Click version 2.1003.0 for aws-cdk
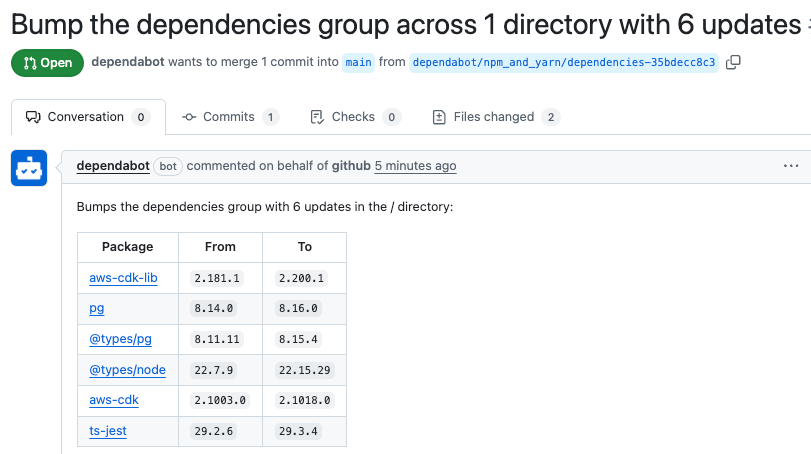Viewport: 811px width, 454px height. 220,400
